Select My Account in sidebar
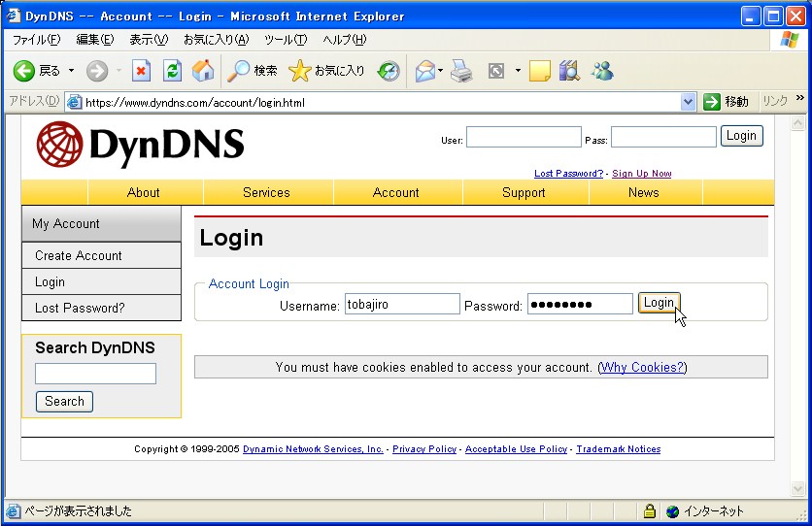812x526 pixels. (101, 224)
